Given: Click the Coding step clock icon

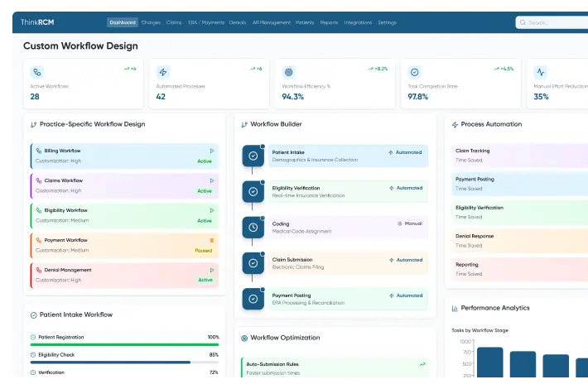Looking at the screenshot, I should point(253,228).
